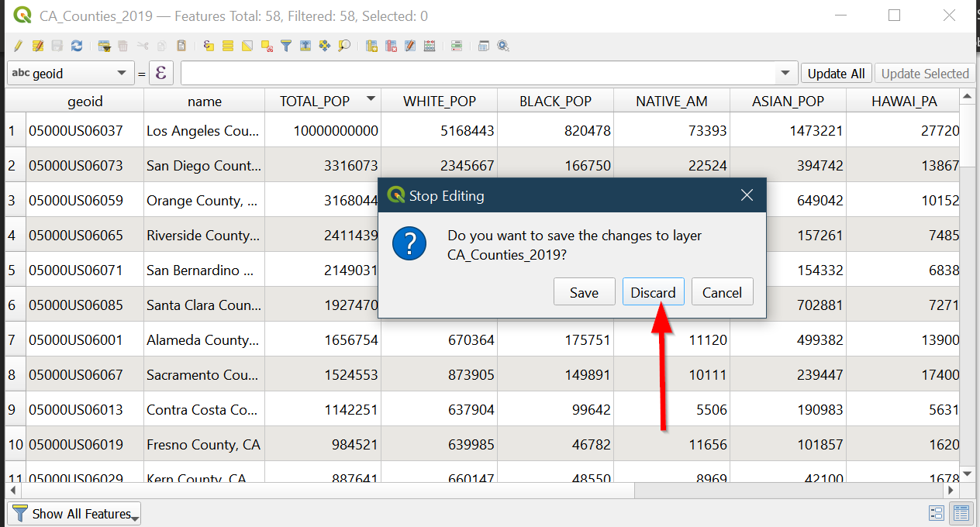980x527 pixels.
Task: Expand the expression input history dropdown
Action: point(785,74)
